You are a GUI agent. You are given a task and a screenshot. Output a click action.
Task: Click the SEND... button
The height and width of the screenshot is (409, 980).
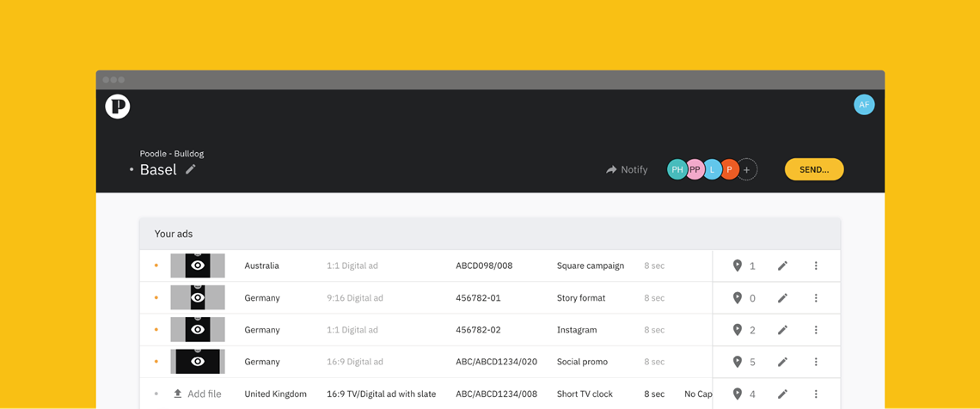[814, 169]
